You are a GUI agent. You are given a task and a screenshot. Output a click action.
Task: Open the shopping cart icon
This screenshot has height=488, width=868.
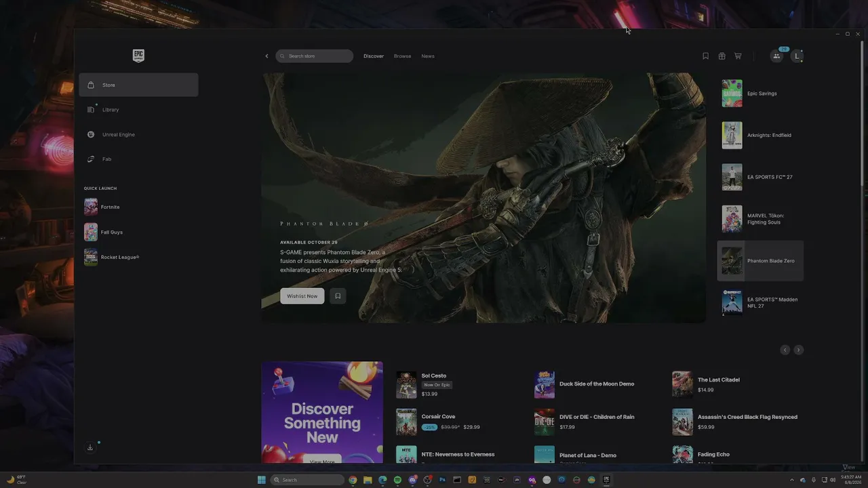point(738,56)
